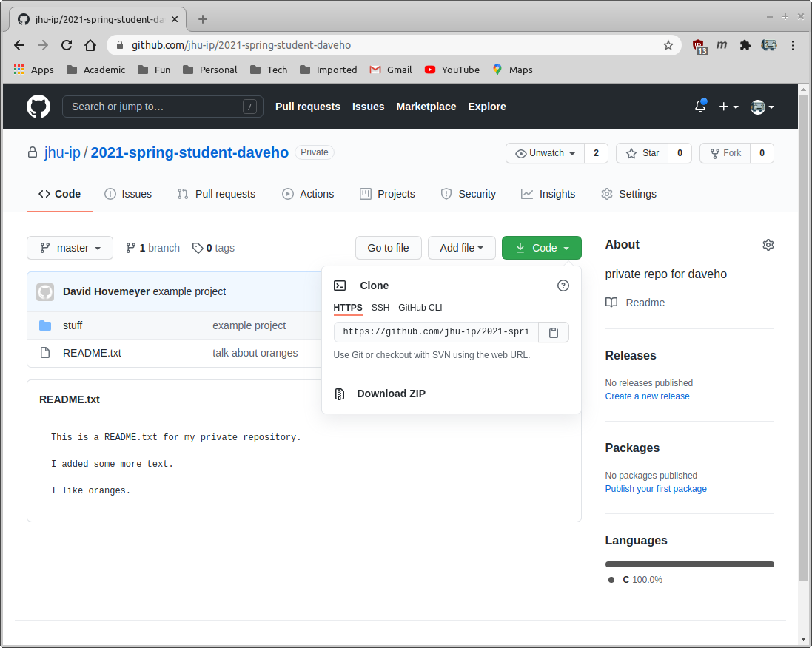
Task: Click the C 100.0% language bar
Action: click(689, 564)
